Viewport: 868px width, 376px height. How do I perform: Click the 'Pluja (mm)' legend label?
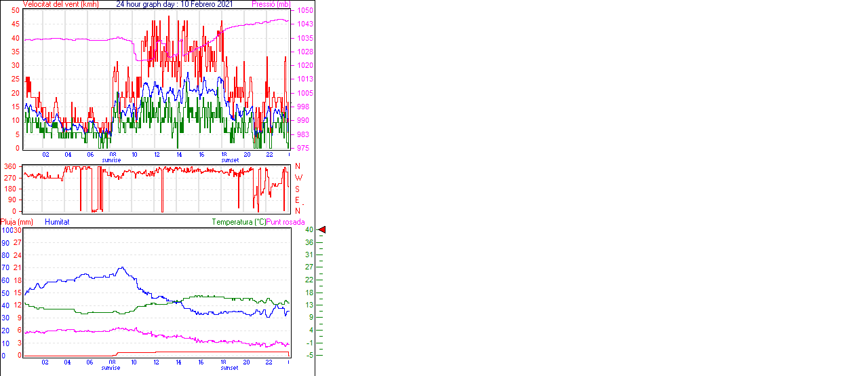pyautogui.click(x=17, y=222)
